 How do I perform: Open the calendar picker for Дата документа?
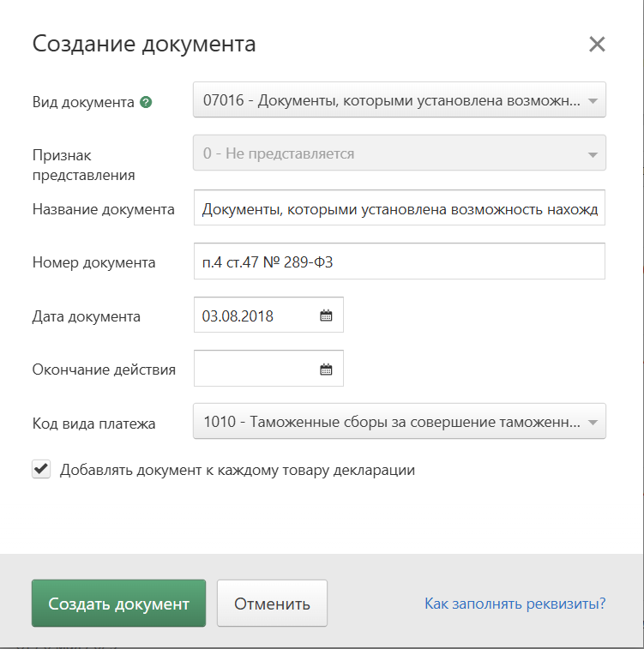326,315
